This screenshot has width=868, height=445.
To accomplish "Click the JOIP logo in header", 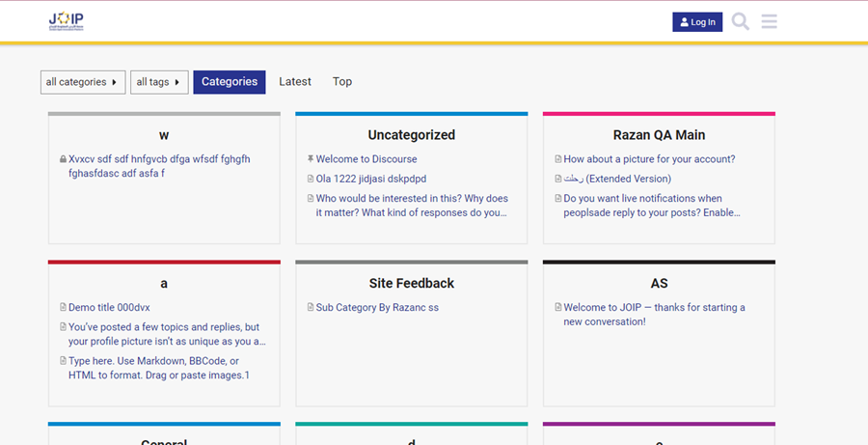I will 67,21.
